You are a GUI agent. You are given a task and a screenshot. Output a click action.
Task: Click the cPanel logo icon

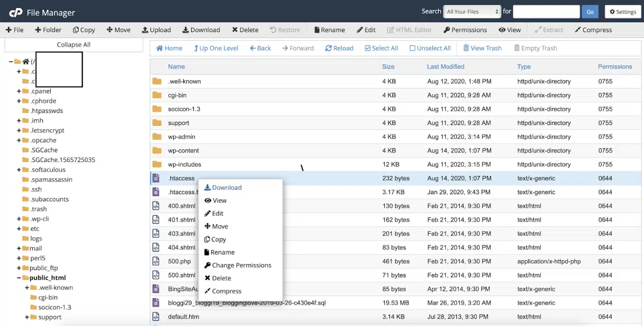pyautogui.click(x=16, y=12)
